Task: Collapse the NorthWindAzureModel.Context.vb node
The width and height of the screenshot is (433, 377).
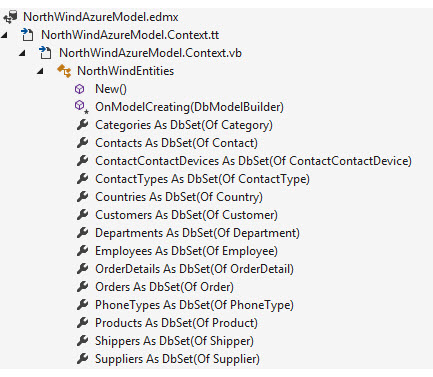Action: 22,53
